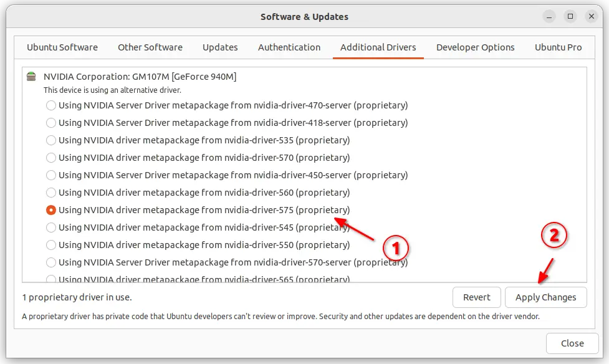This screenshot has width=609, height=364.
Task: Select nvidia-driver-450-server radio option
Action: [51, 175]
